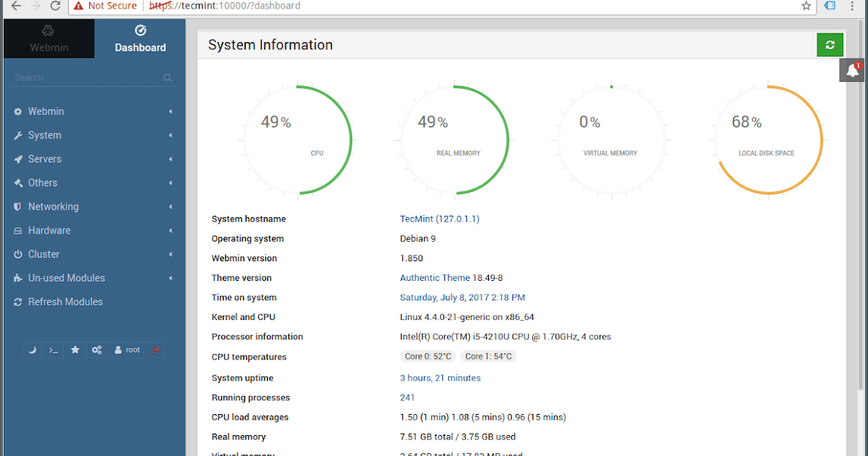This screenshot has width=868, height=456.
Task: Open the Servers category rocket icon
Action: pyautogui.click(x=18, y=159)
